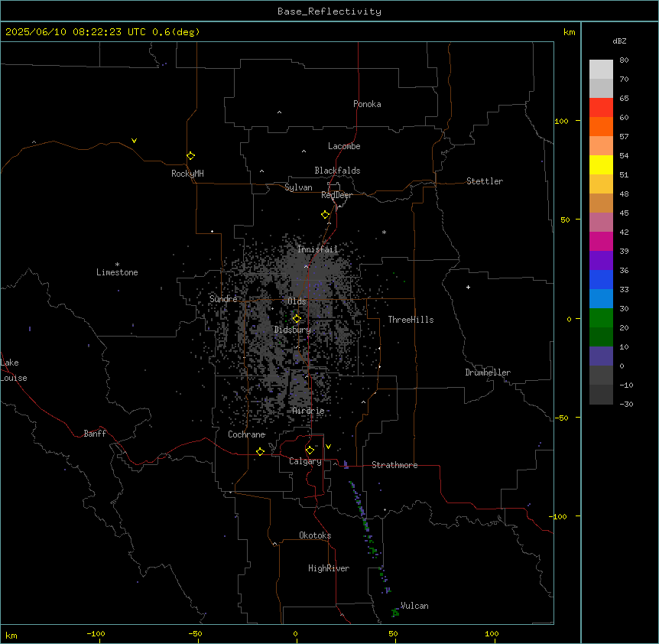The image size is (659, 644).
Task: Click the white plus marker north of Drumheller
Action: coord(468,287)
